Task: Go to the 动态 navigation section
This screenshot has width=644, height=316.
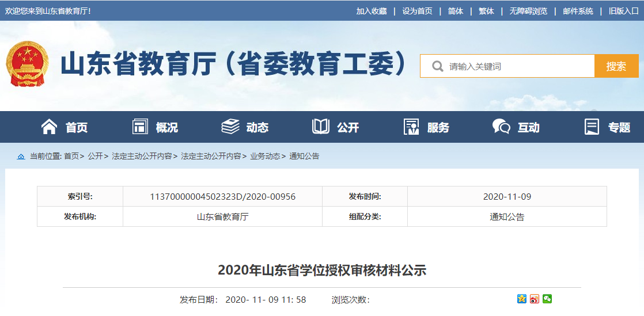Action: (x=245, y=127)
